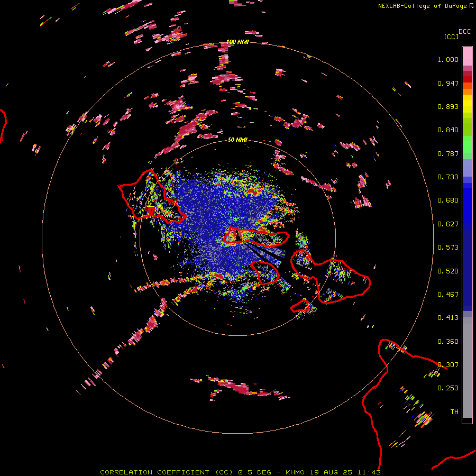Click the 0.840 scale value
Screen dimensions: 476x476
448,130
